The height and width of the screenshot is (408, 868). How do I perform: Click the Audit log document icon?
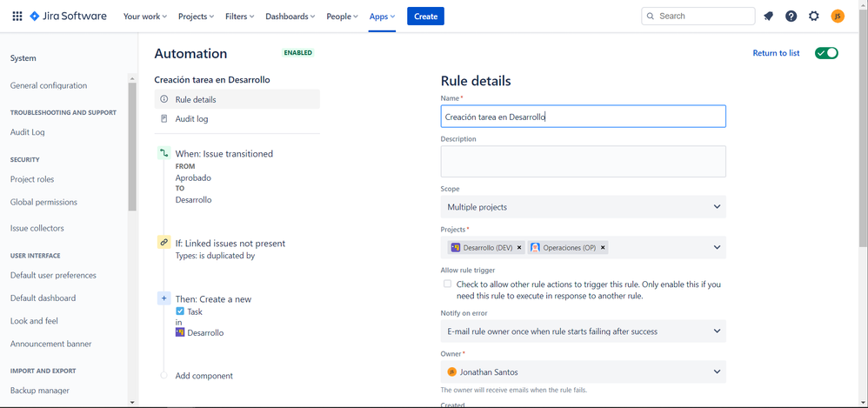[164, 118]
